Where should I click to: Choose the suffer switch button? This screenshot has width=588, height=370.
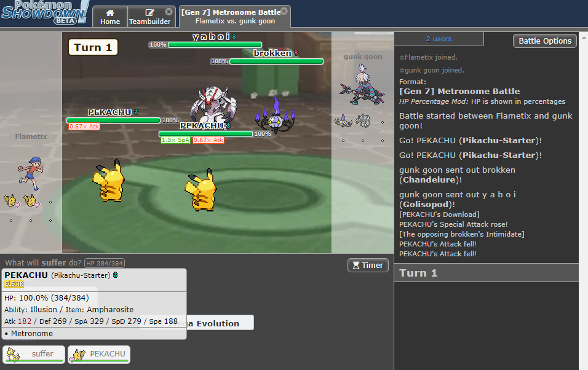pos(34,354)
